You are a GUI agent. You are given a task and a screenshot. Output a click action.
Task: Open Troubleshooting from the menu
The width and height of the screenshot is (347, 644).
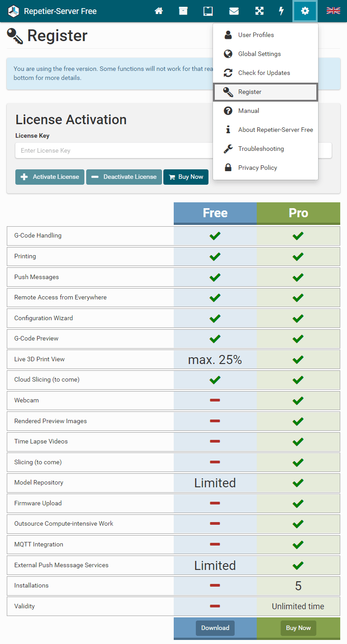pos(261,149)
